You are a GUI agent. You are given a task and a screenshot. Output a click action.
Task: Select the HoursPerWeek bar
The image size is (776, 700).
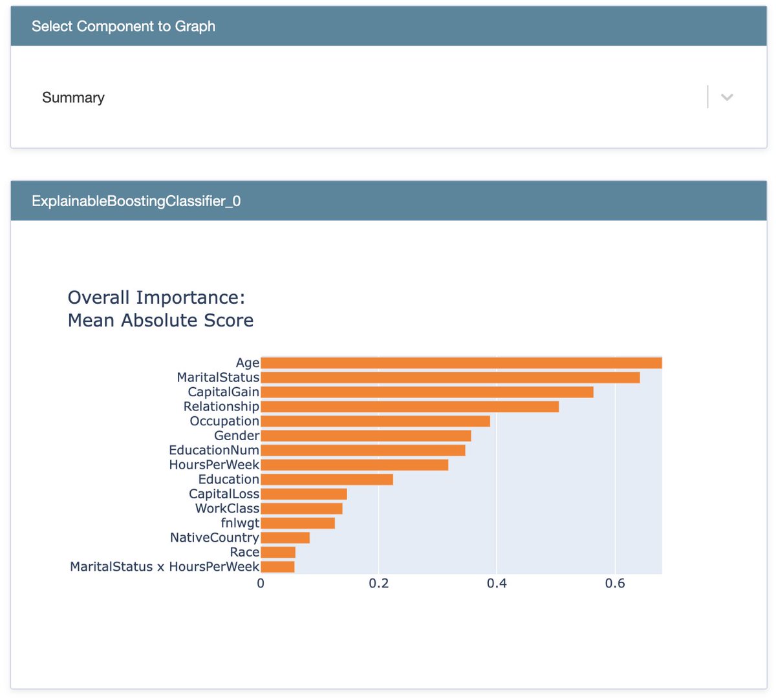(x=354, y=465)
